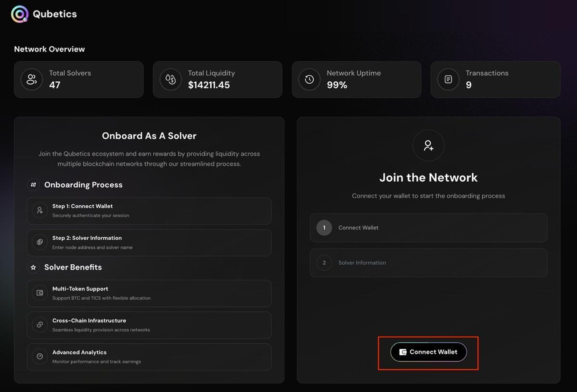Click the Total Liquidity droplet icon

[x=170, y=79]
